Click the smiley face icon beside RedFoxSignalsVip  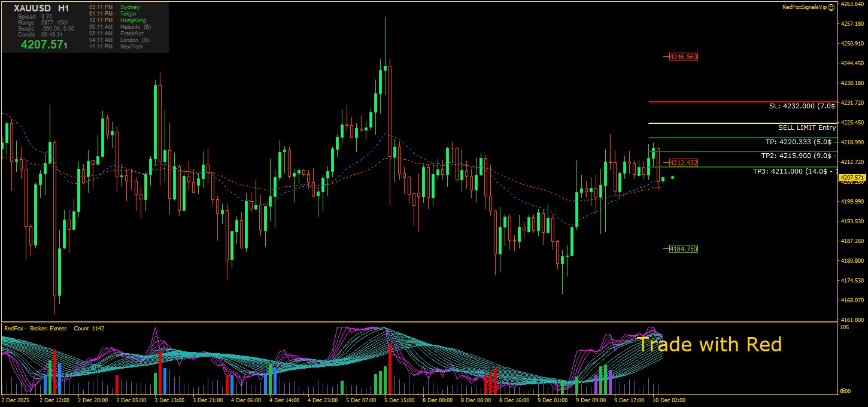(831, 7)
